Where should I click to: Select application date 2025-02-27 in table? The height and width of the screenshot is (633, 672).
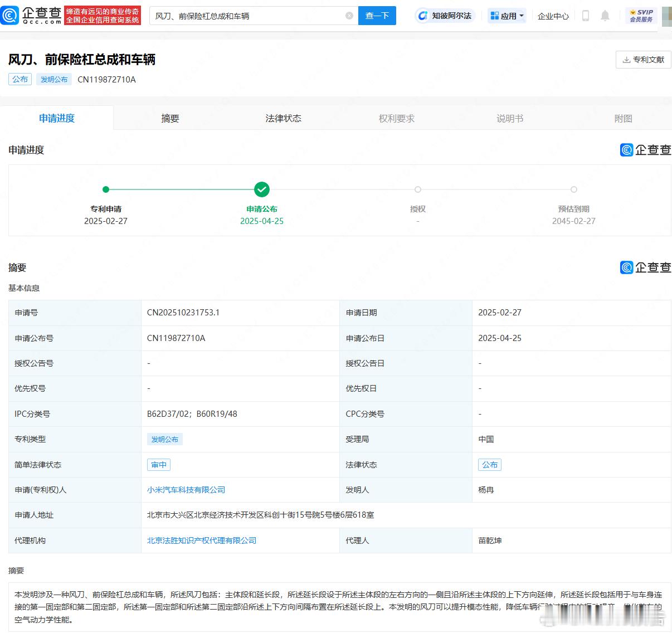point(500,313)
